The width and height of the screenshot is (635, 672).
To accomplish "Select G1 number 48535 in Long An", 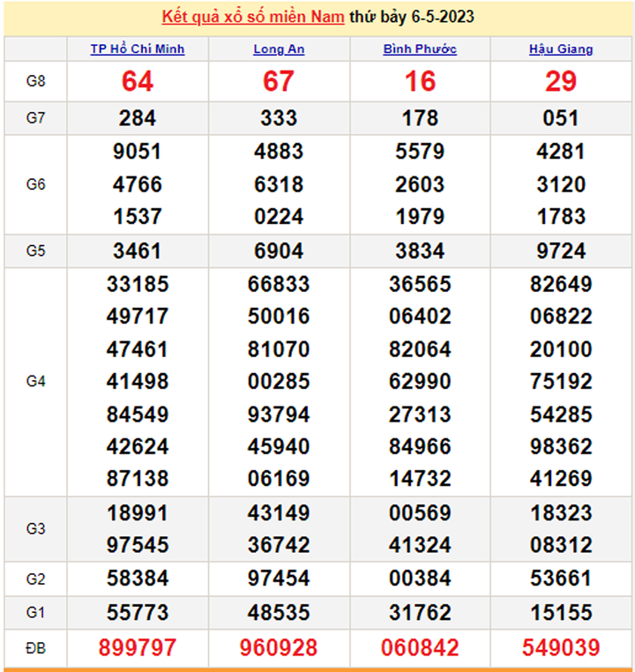I will point(279,612).
